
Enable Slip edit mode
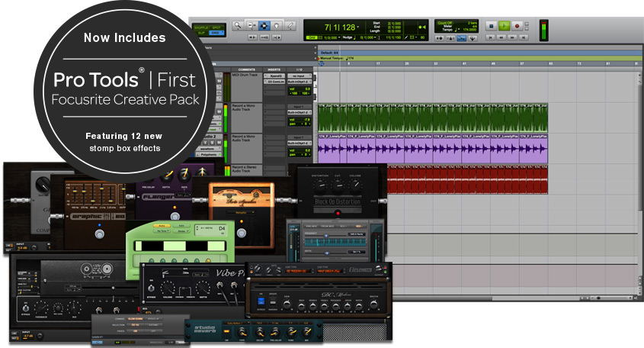pyautogui.click(x=201, y=33)
